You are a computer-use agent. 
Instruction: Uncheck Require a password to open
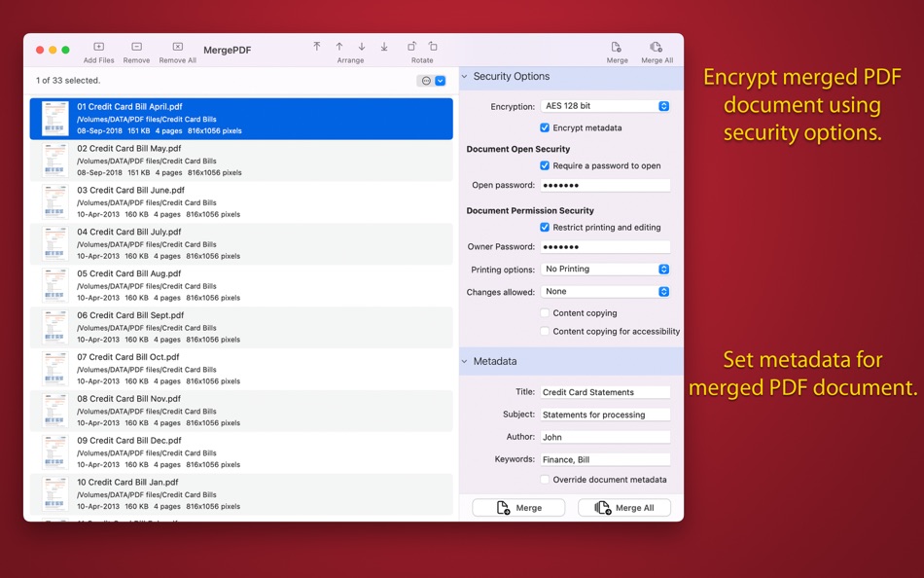[545, 165]
